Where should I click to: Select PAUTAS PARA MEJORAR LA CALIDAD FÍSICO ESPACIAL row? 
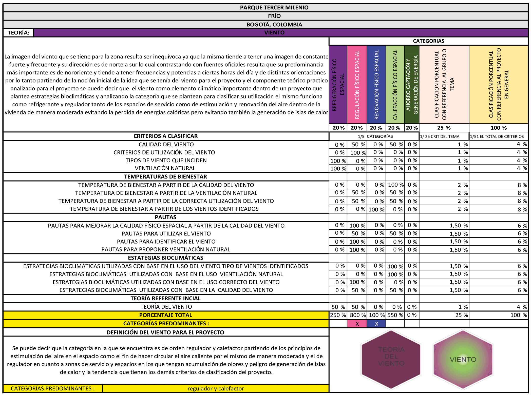click(x=166, y=226)
